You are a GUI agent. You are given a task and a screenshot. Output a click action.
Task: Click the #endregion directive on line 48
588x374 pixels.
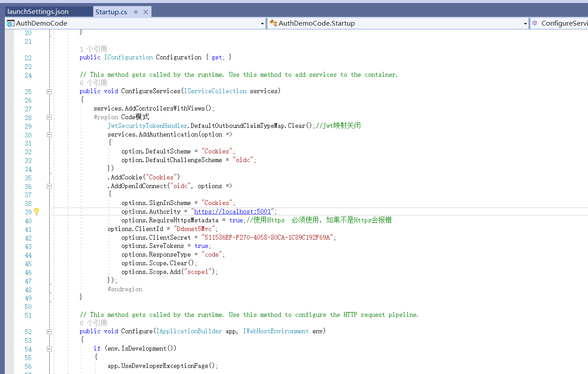(x=125, y=289)
